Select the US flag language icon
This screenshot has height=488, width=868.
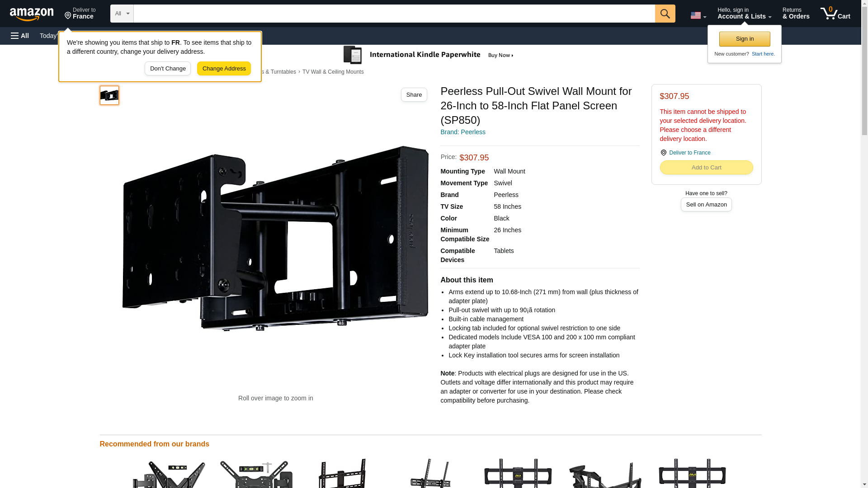click(x=695, y=15)
